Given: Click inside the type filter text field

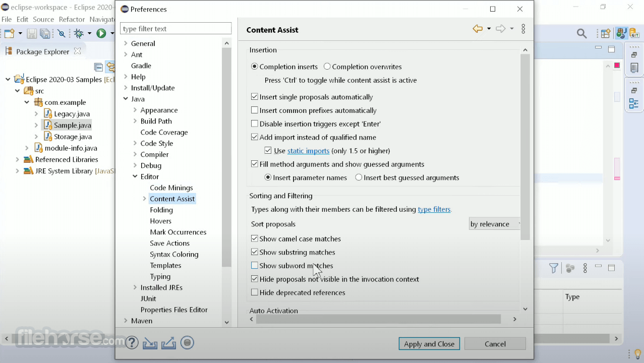Looking at the screenshot, I should [x=175, y=29].
